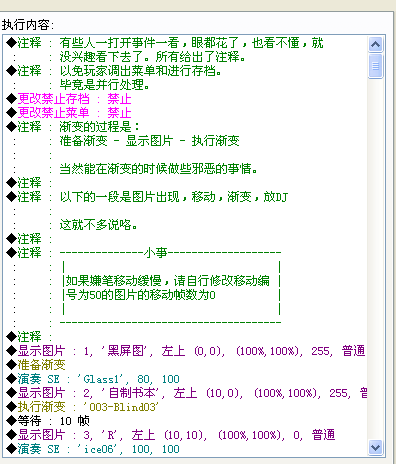
Task: Select the comment starting with 以下的一段是图片出现
Action: point(147,197)
